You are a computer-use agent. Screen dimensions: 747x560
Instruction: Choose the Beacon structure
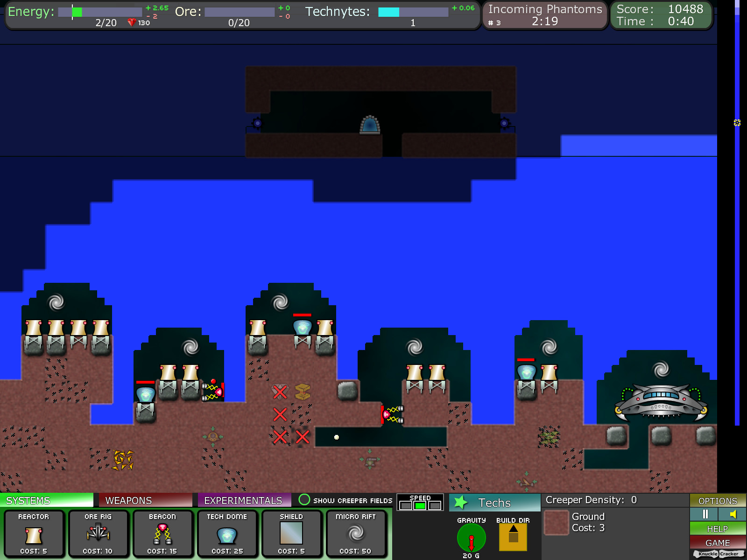click(x=162, y=533)
